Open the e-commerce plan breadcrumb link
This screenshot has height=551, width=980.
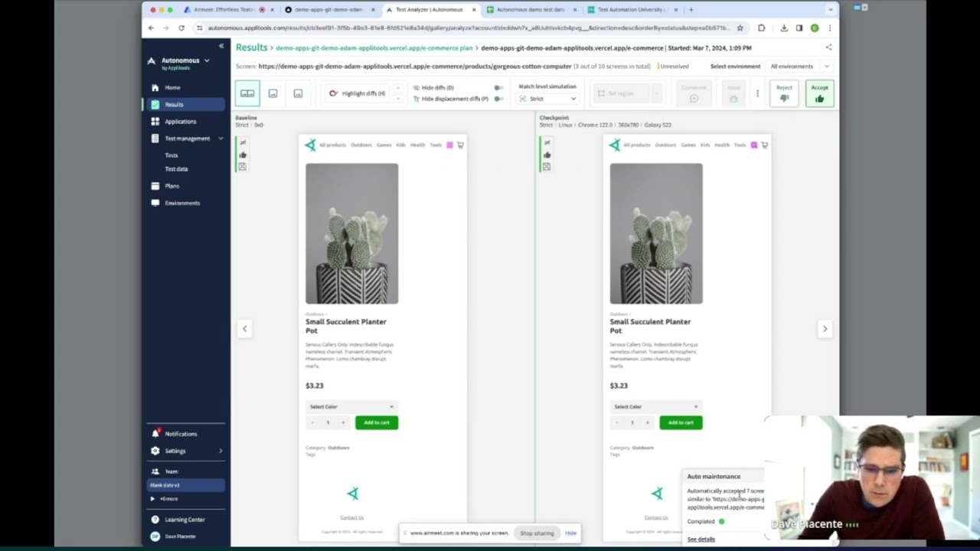click(x=374, y=48)
